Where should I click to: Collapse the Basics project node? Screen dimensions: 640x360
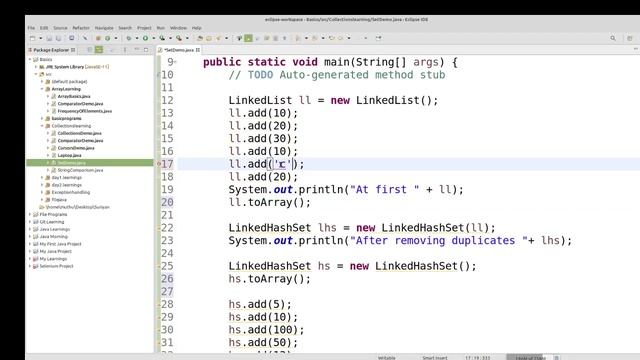[x=30, y=60]
